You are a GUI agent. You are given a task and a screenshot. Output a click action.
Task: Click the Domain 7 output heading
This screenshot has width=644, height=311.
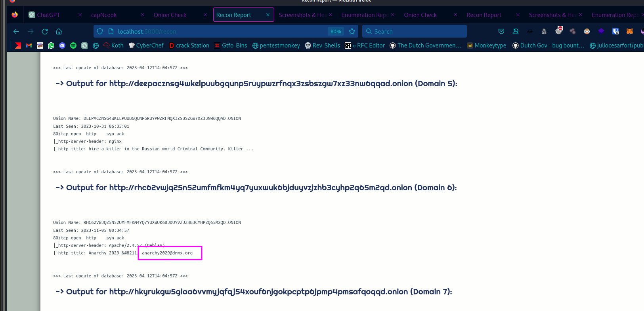(254, 292)
